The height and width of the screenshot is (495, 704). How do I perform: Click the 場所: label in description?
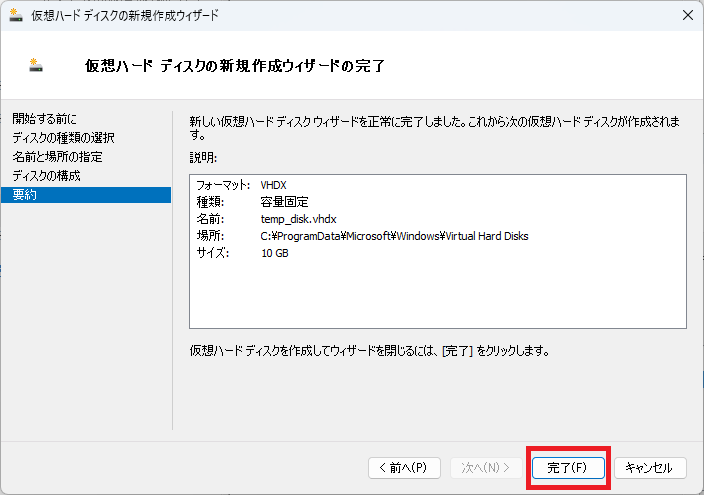click(210, 236)
